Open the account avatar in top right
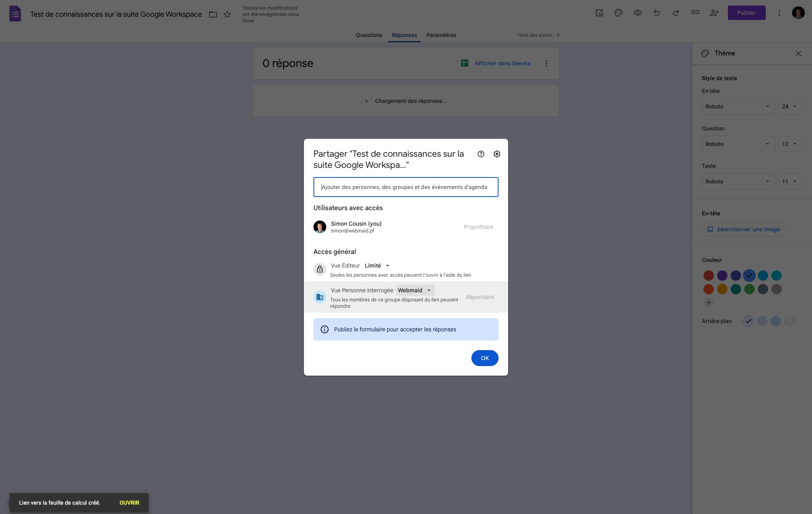 798,13
